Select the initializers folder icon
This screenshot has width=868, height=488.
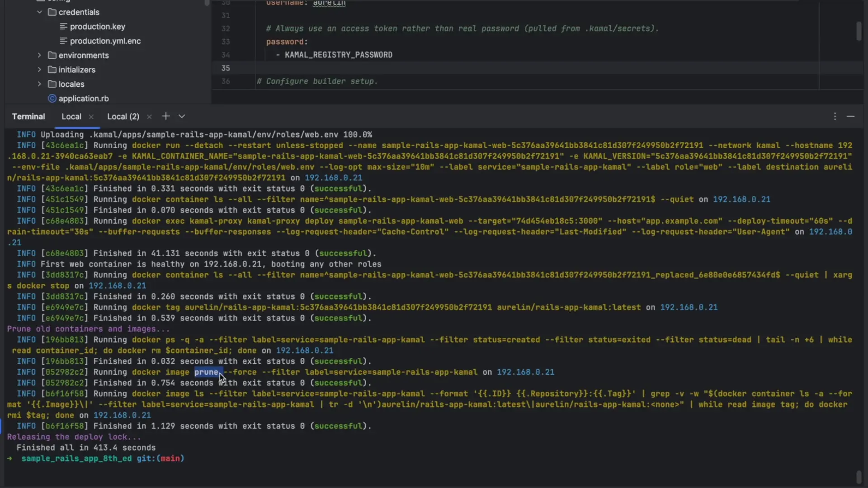(52, 70)
